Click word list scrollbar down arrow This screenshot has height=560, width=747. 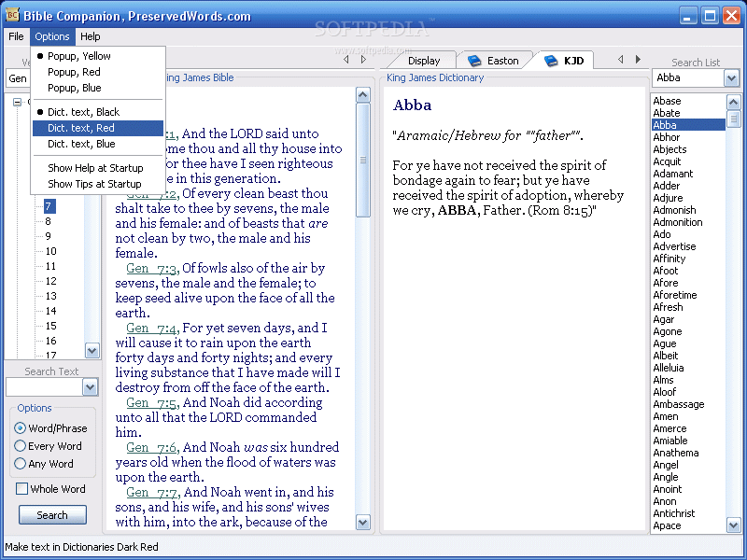733,525
